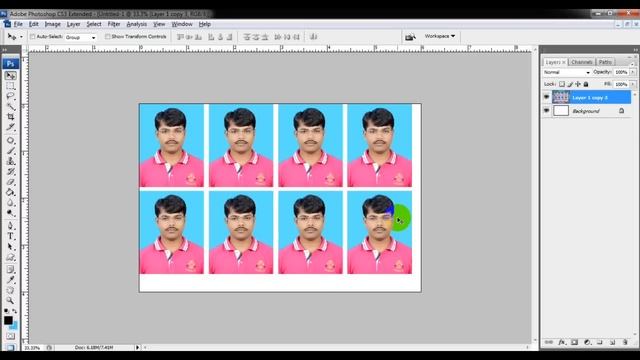Select the Slice tool
This screenshot has width=640, height=360.
point(11,127)
